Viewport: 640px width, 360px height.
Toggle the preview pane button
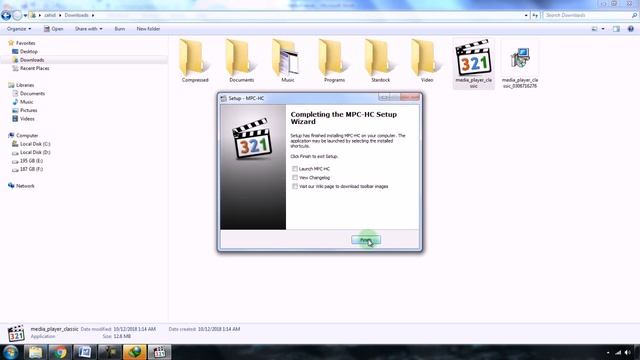pos(616,29)
